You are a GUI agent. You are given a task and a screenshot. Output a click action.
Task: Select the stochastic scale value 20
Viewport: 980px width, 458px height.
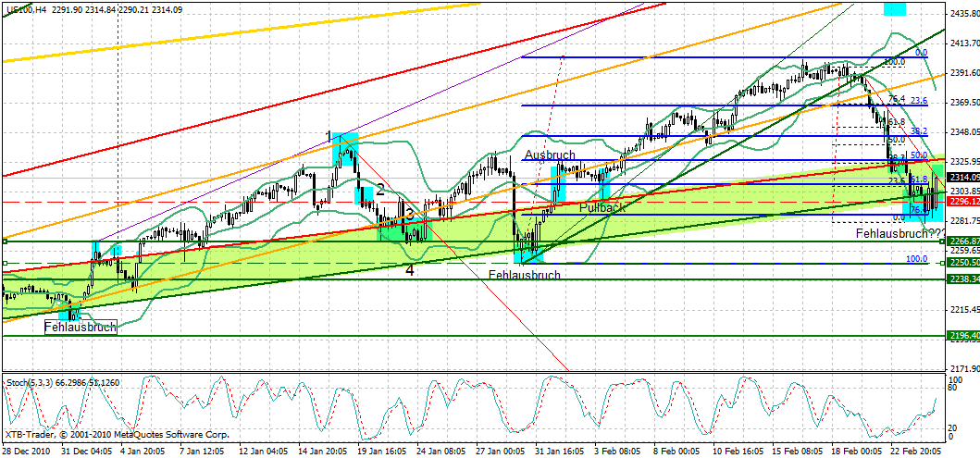coord(954,428)
